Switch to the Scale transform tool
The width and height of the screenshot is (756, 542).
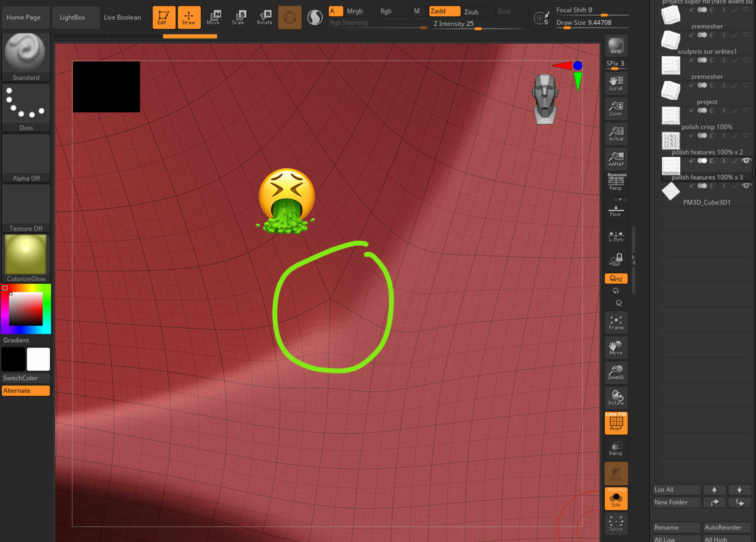238,17
